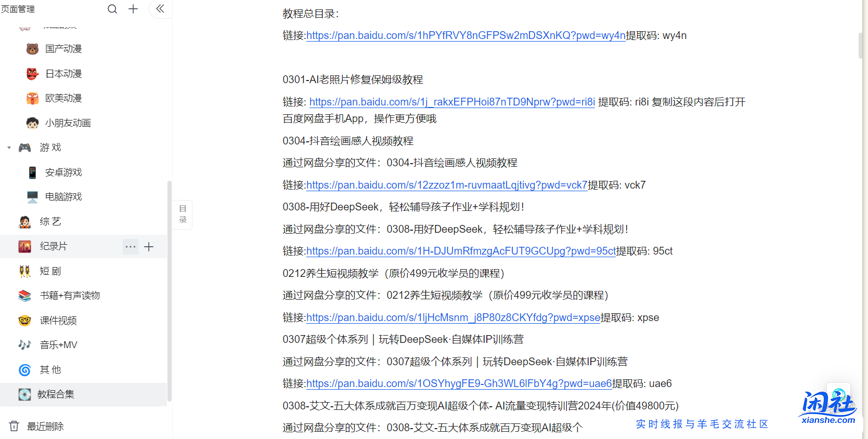This screenshot has width=868, height=439.
Task: Open the 综艺 page
Action: [50, 222]
